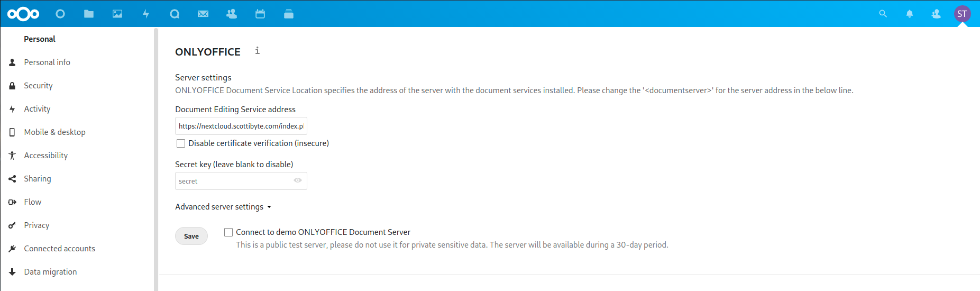Viewport: 980px width, 291px height.
Task: Open the Contacts app icon in top bar
Action: pyautogui.click(x=232, y=14)
